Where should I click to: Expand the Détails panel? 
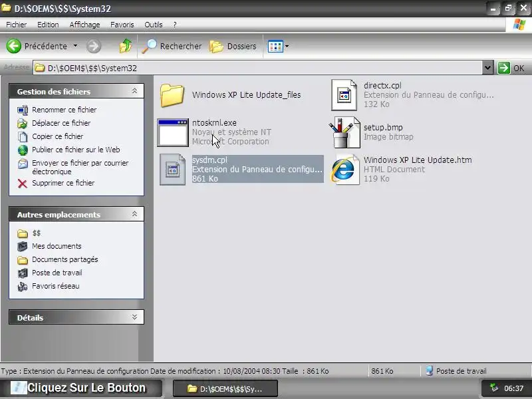[x=134, y=317]
